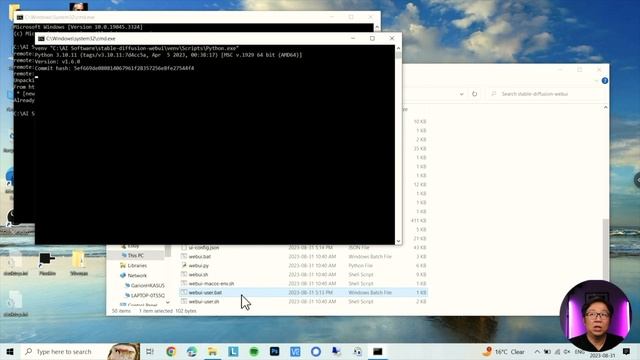Select webui-user.sh file in Explorer
This screenshot has height=360, width=640.
(x=204, y=302)
